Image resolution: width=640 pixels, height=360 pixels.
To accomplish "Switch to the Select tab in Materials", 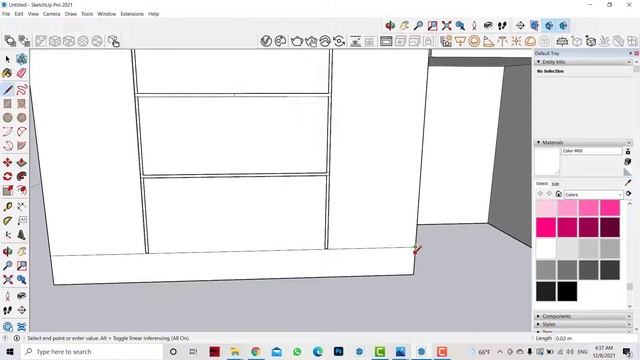I will (542, 184).
